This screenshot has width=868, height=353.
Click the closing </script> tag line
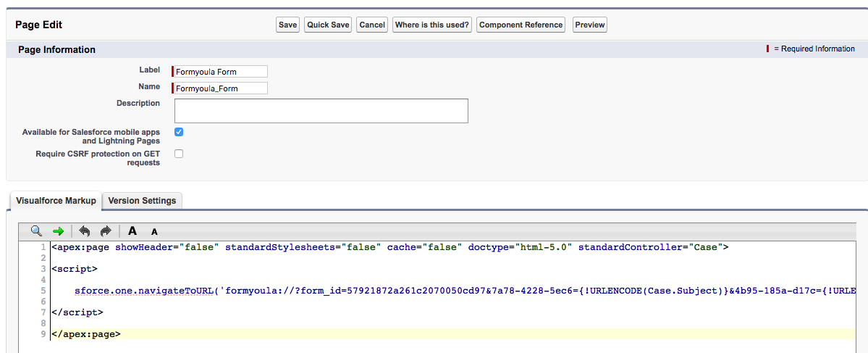tap(77, 312)
